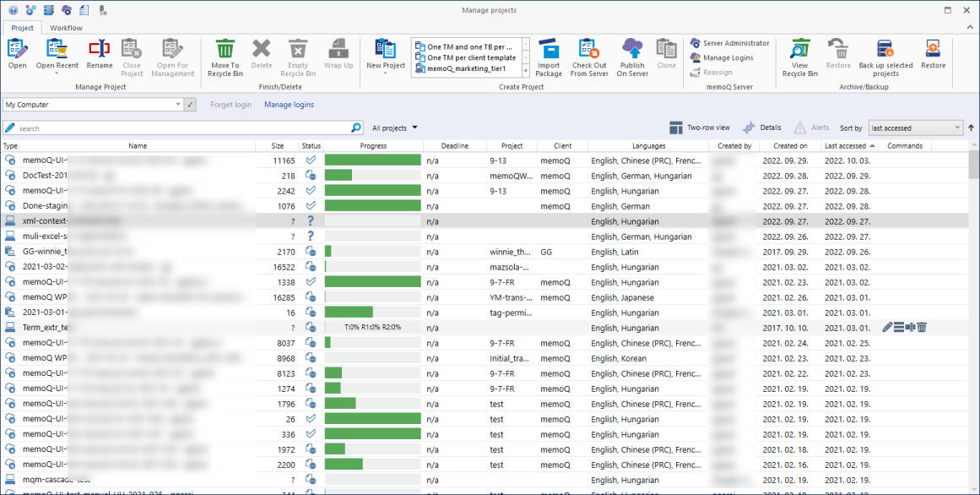Select the Rename project icon
Viewport: 980px width, 495px height.
click(x=99, y=57)
